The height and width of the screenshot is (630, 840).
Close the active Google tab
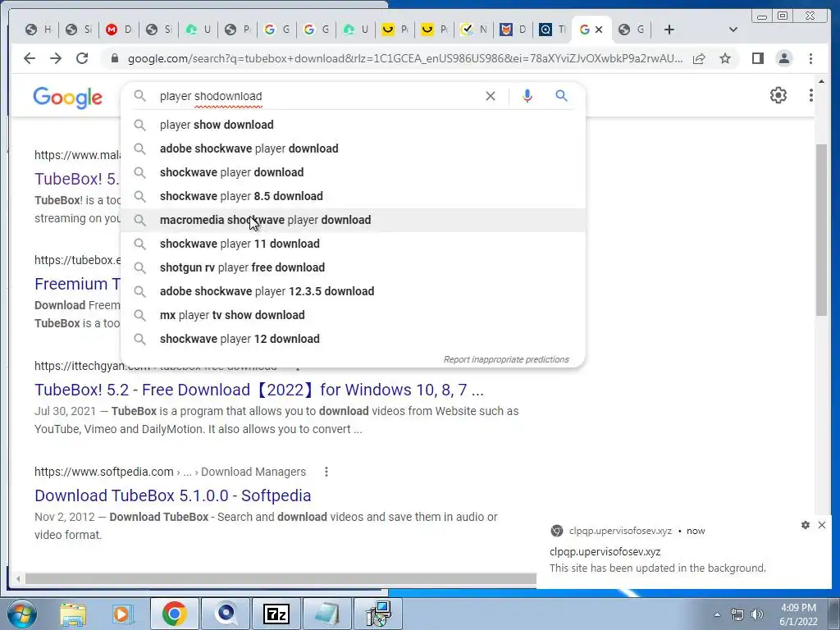click(x=599, y=30)
